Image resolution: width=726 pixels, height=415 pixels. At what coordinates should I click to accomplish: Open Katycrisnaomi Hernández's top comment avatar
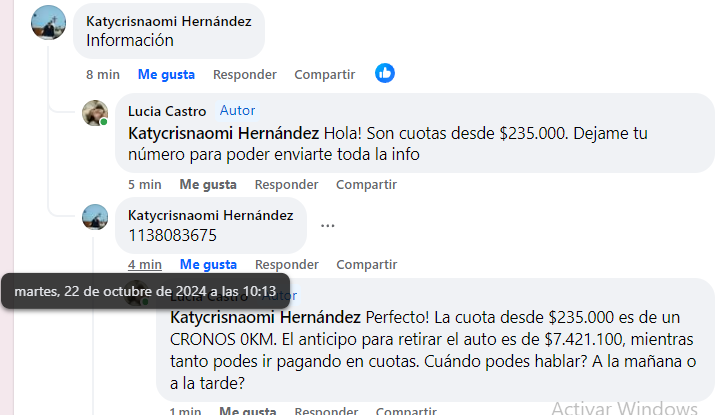click(48, 23)
